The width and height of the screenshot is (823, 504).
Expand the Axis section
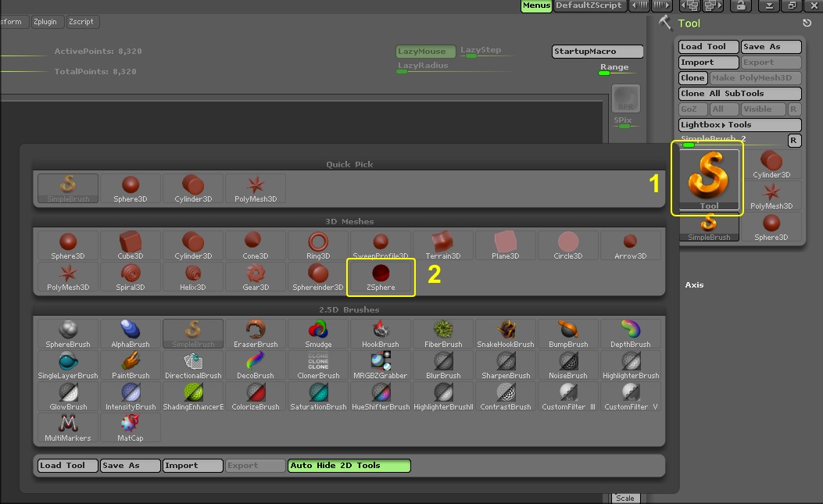(x=694, y=284)
